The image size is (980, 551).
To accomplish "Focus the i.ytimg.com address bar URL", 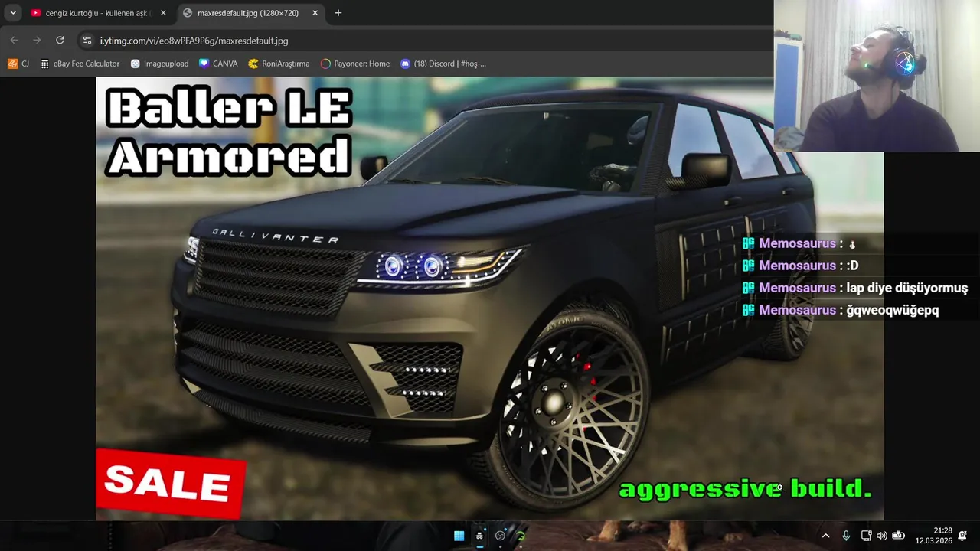I will (x=194, y=41).
